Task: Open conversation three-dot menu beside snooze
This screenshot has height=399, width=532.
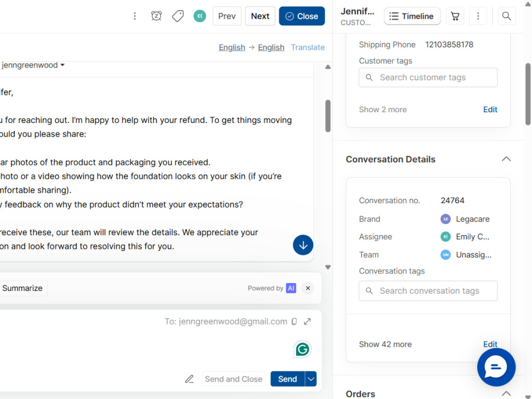Action: point(135,16)
